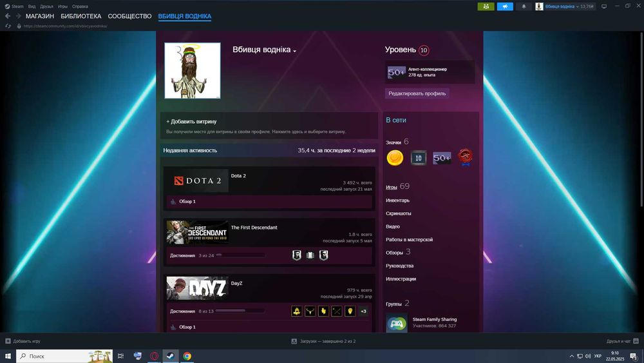Click first First Descendant achievement icon

click(296, 255)
